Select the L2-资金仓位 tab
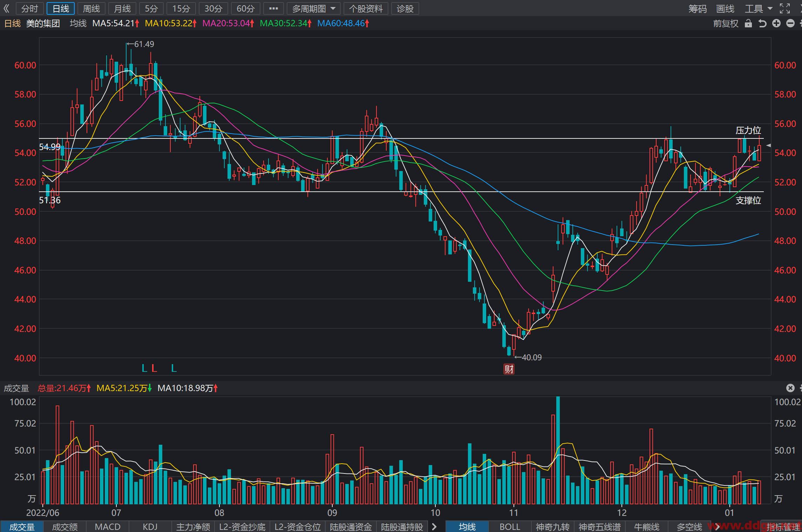This screenshot has height=532, width=802. [298, 527]
